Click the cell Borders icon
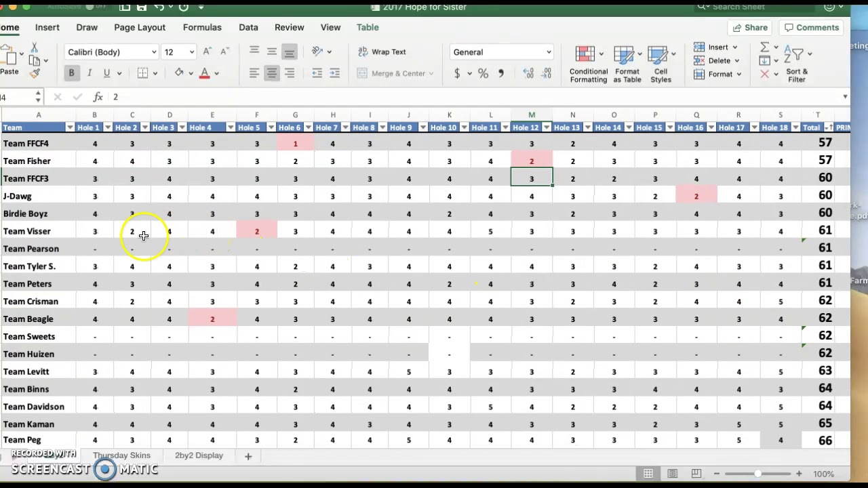This screenshot has height=488, width=868. (142, 73)
